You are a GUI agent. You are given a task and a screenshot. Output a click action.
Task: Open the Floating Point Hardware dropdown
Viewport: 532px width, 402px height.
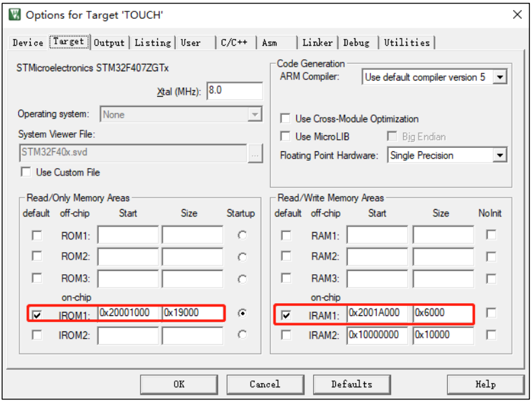pyautogui.click(x=447, y=155)
